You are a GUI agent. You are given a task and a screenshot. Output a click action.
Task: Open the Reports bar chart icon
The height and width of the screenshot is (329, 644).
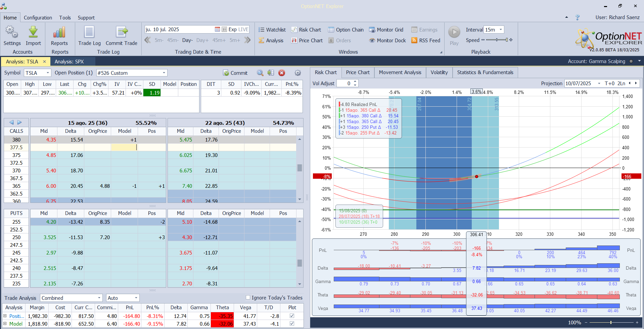tap(59, 32)
